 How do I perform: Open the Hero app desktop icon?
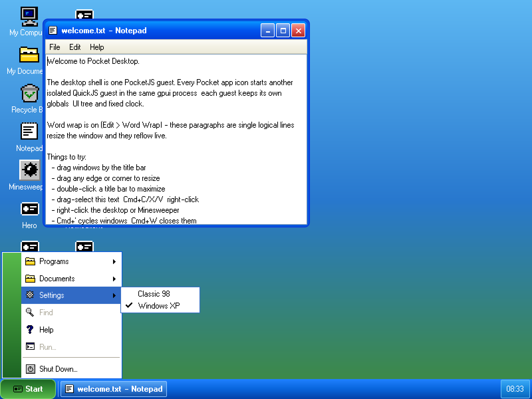[29, 209]
